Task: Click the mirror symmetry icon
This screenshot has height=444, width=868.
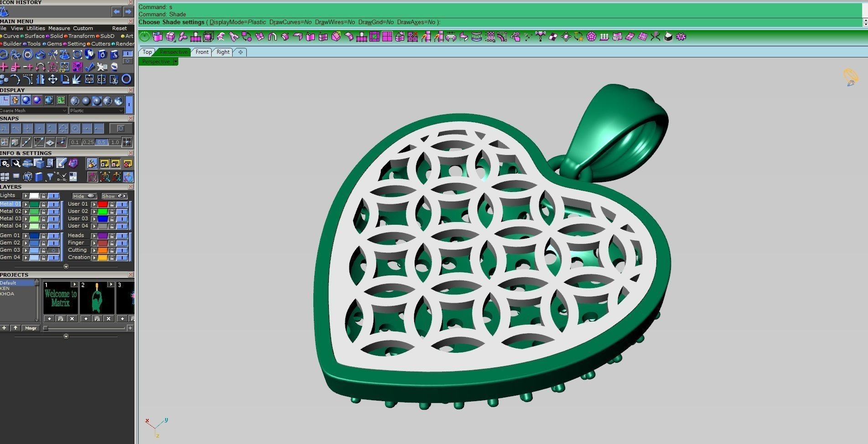Action: point(41,79)
